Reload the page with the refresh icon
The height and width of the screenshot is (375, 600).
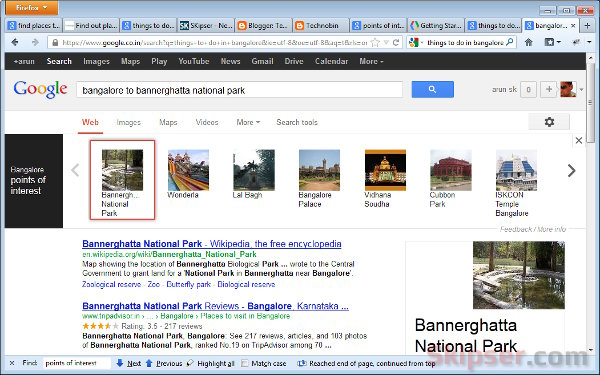396,42
